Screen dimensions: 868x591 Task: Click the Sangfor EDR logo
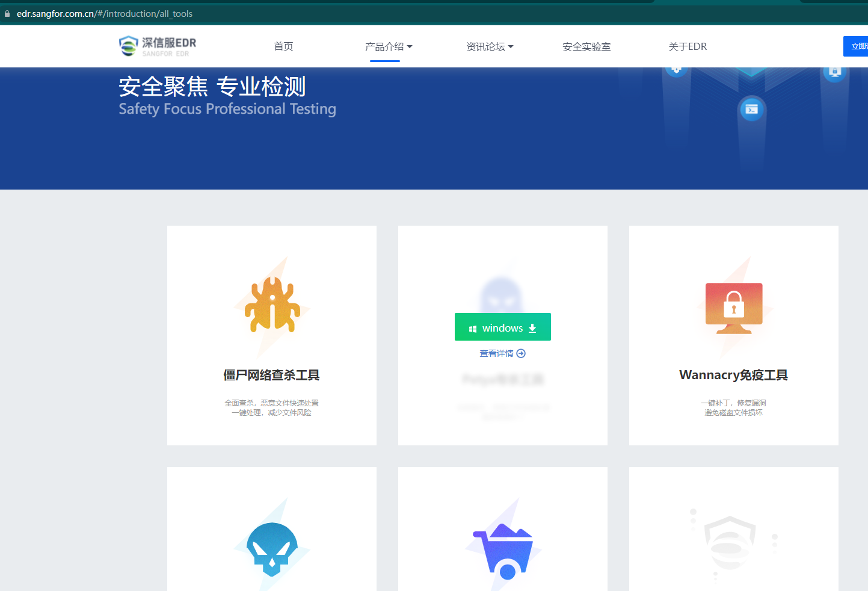click(158, 46)
